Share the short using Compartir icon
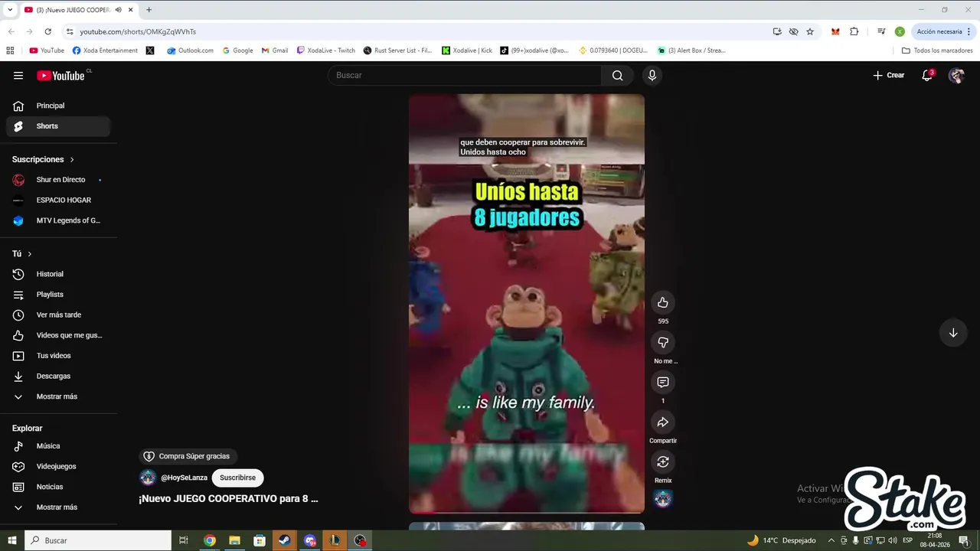Viewport: 980px width, 551px height. pos(663,422)
